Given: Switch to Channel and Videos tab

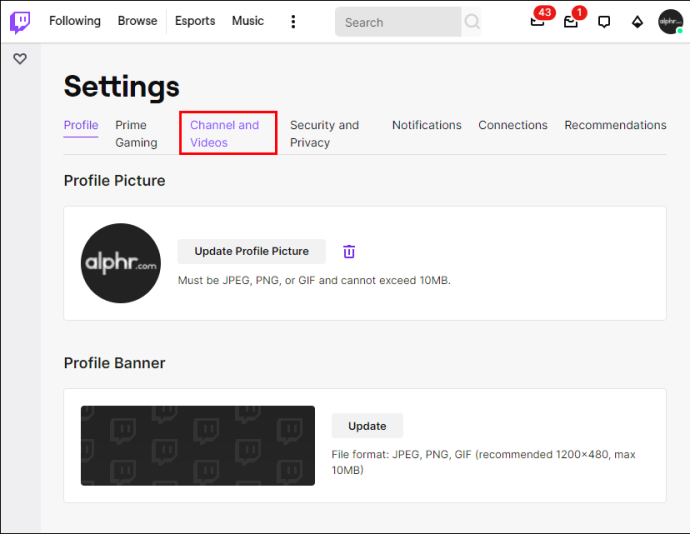Looking at the screenshot, I should tap(224, 134).
